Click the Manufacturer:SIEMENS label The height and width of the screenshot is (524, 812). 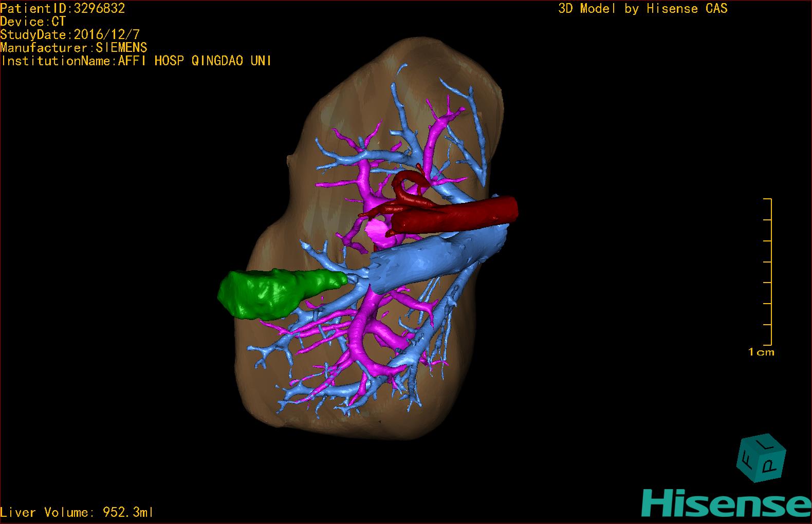pyautogui.click(x=73, y=48)
